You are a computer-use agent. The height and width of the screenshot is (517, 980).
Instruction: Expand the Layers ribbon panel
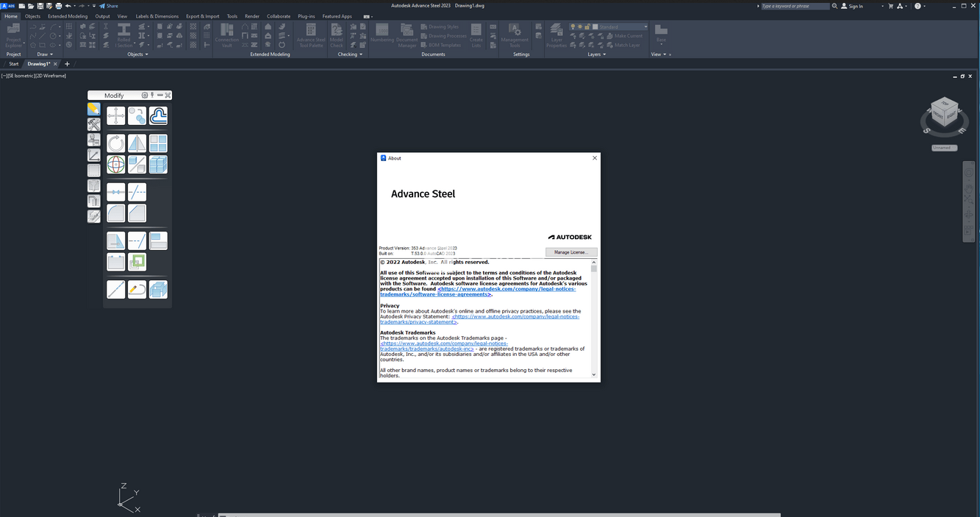596,54
